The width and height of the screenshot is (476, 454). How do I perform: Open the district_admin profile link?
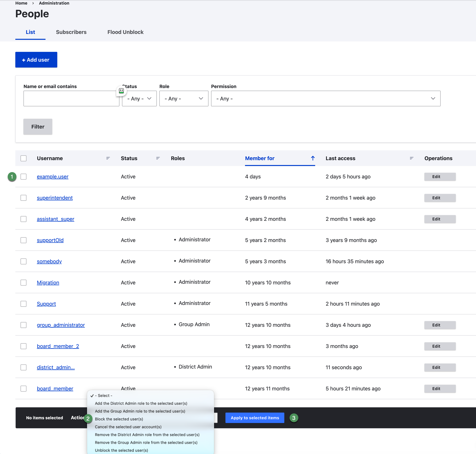point(56,367)
